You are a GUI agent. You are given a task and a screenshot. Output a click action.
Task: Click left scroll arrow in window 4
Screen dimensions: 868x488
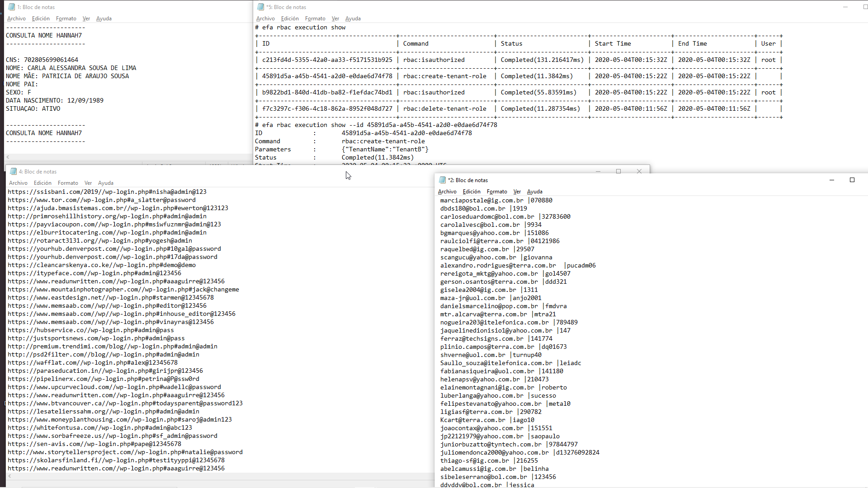[x=9, y=476]
